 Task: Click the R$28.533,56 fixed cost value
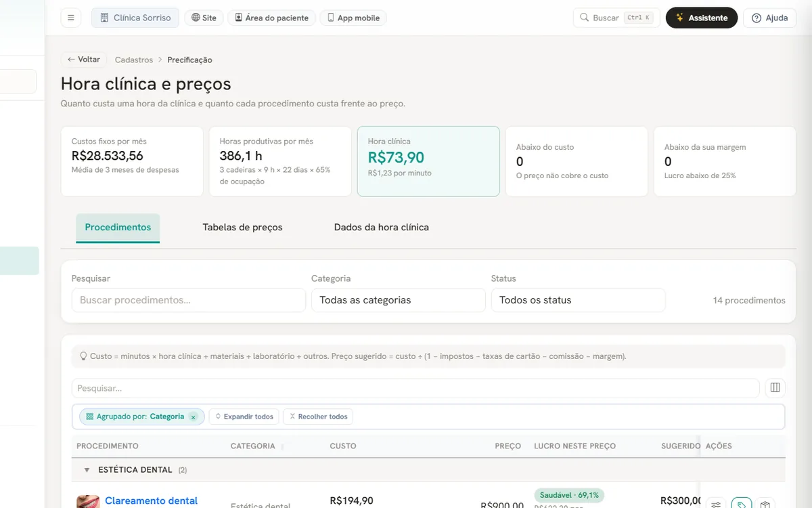pyautogui.click(x=108, y=156)
